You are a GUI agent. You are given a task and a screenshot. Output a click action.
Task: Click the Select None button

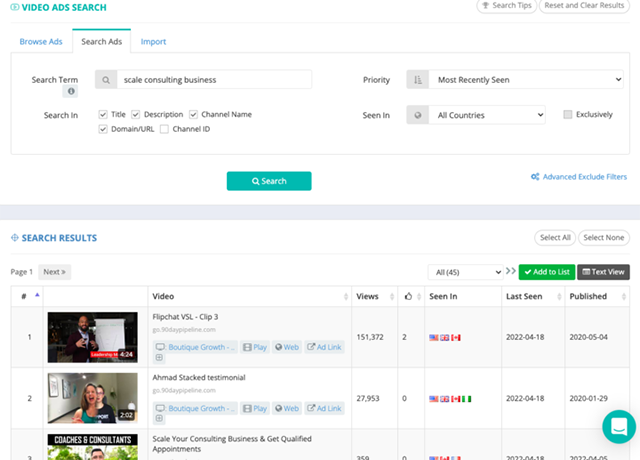[604, 238]
